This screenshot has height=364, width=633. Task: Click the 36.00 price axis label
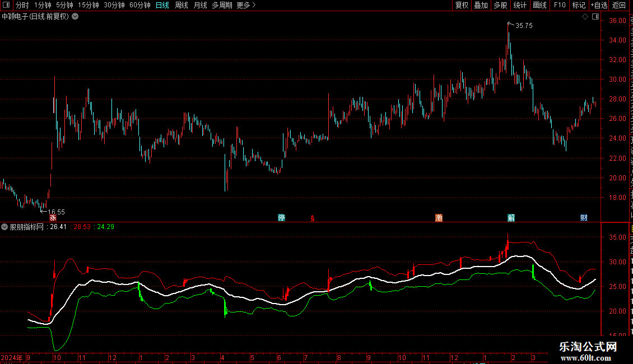[618, 21]
